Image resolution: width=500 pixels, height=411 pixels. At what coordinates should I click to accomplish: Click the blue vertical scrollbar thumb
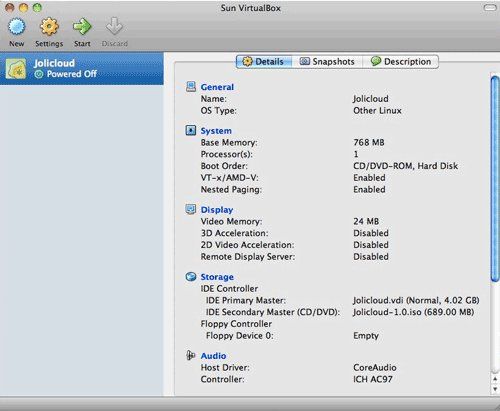click(495, 179)
